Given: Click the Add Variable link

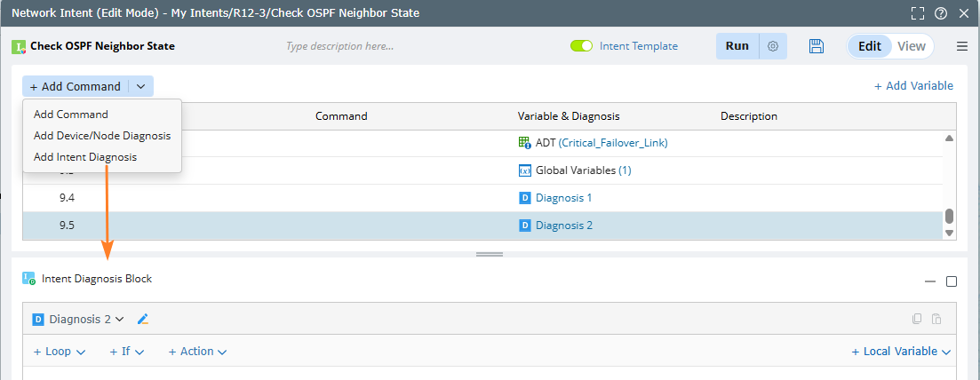Looking at the screenshot, I should tap(913, 86).
